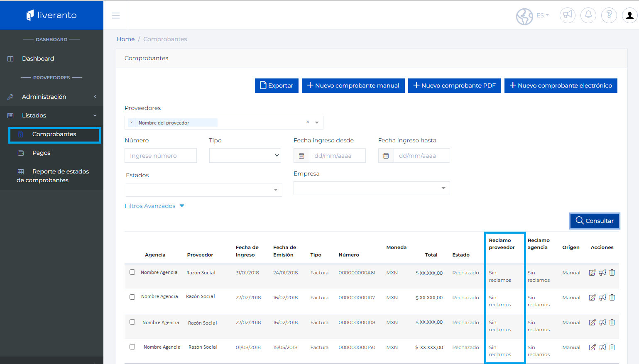Open the user profile avatar icon
The width and height of the screenshot is (639, 364).
[630, 15]
